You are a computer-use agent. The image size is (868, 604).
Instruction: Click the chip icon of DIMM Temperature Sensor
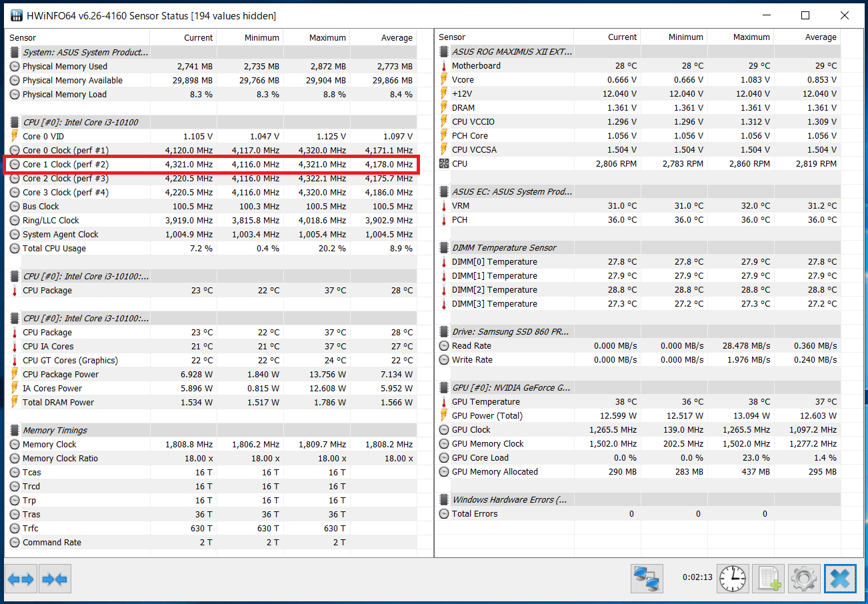(444, 247)
